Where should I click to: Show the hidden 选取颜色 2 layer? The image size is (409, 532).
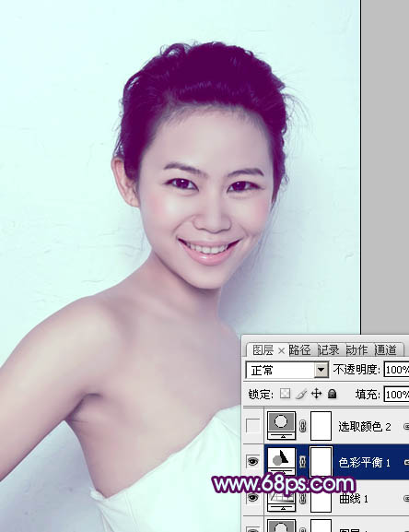(x=252, y=426)
